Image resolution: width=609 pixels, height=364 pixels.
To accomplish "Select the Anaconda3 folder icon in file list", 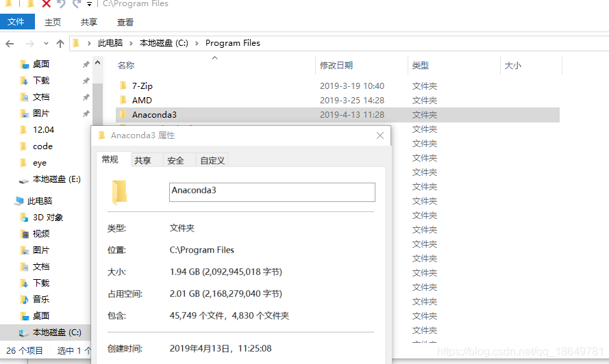I will click(123, 114).
